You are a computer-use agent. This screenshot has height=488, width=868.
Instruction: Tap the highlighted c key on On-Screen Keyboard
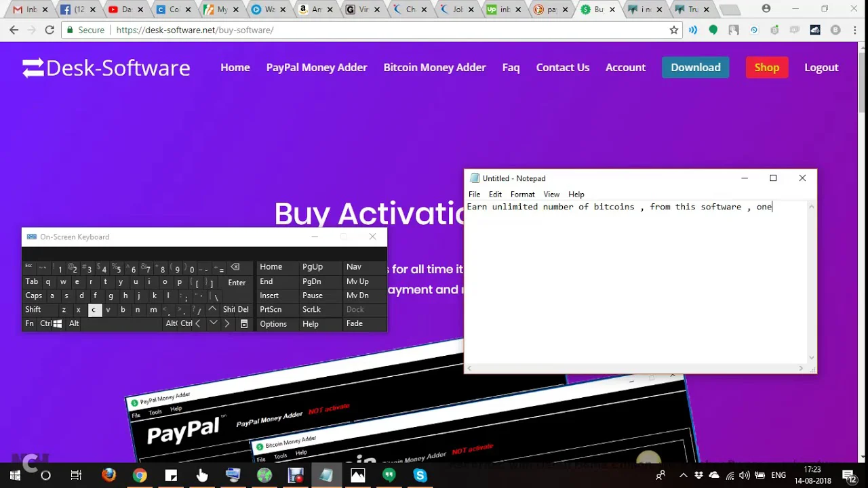94,310
